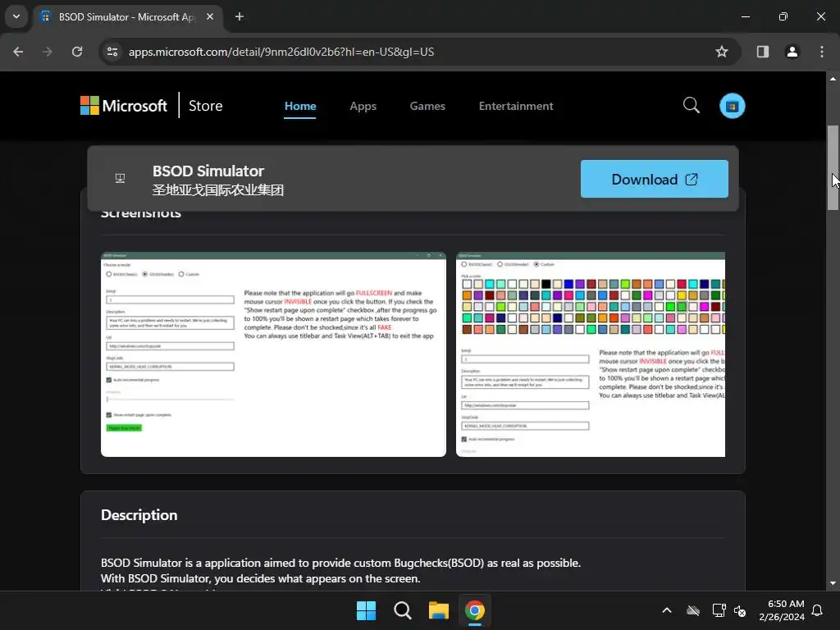
Task: Click the Description heading
Action: coord(139,515)
